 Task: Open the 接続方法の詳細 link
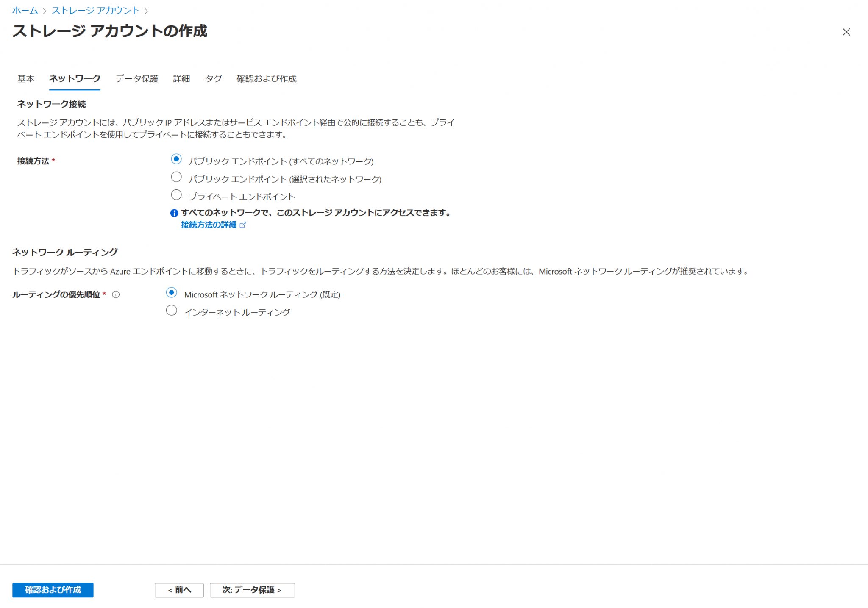(209, 225)
